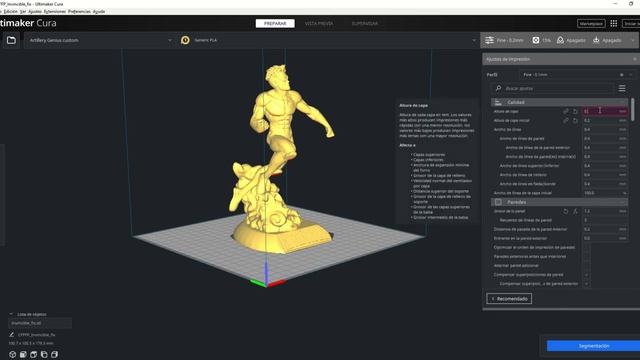The image size is (640, 360).
Task: Switch to the VISTA PREVIA tab
Action: [319, 24]
